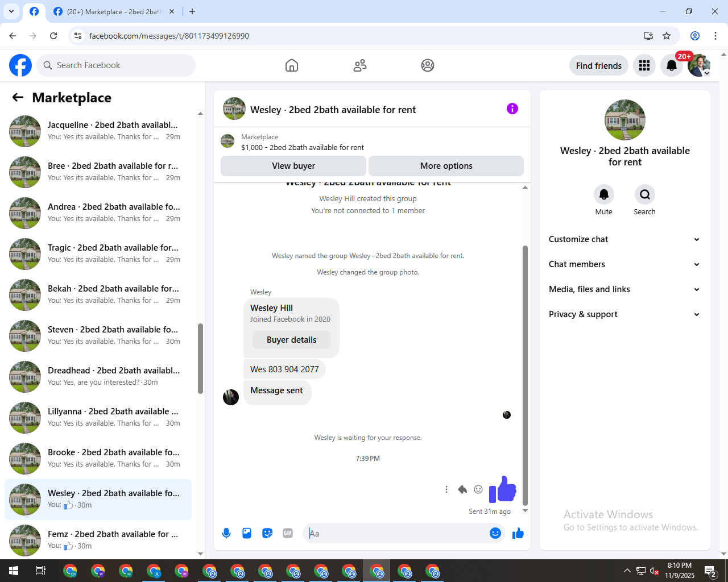The image size is (728, 582).
Task: Click the large listing photo in info panel
Action: click(625, 120)
